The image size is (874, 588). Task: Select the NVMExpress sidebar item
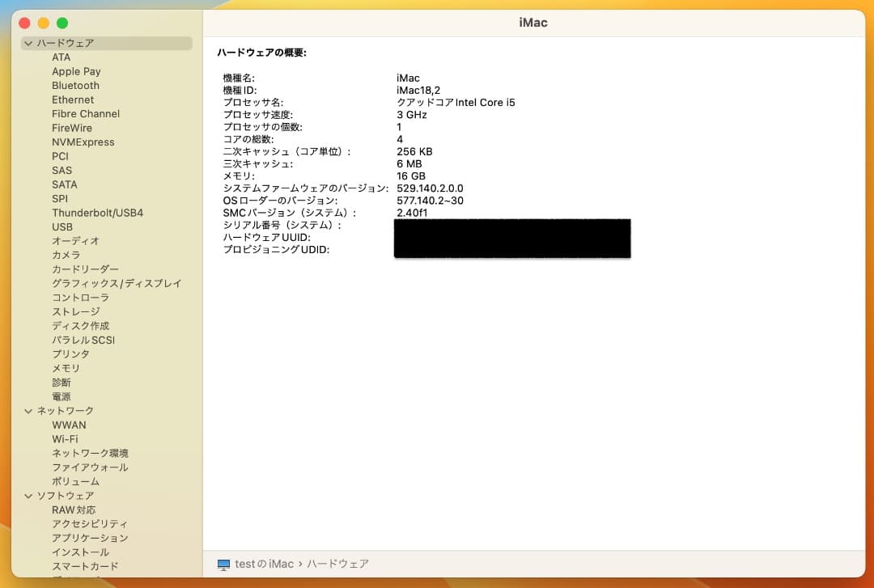[x=83, y=142]
